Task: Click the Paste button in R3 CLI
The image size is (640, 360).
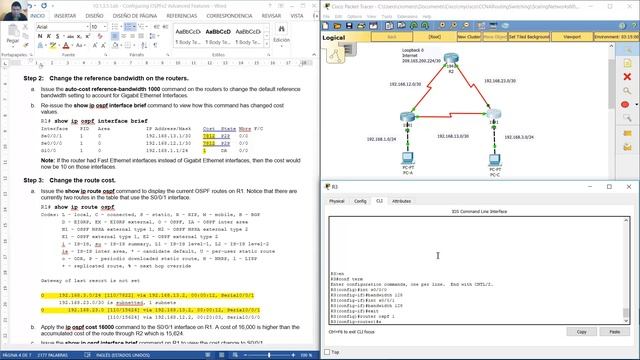Action: (x=614, y=332)
